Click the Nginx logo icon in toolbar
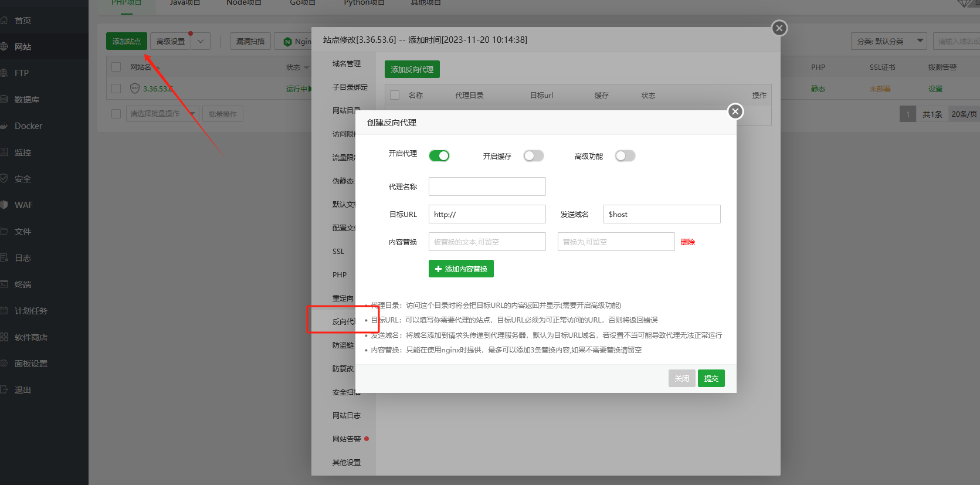The image size is (980, 485). tap(287, 42)
